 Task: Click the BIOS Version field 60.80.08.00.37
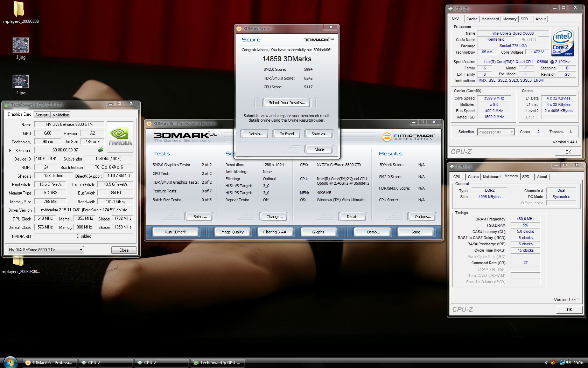[65, 150]
